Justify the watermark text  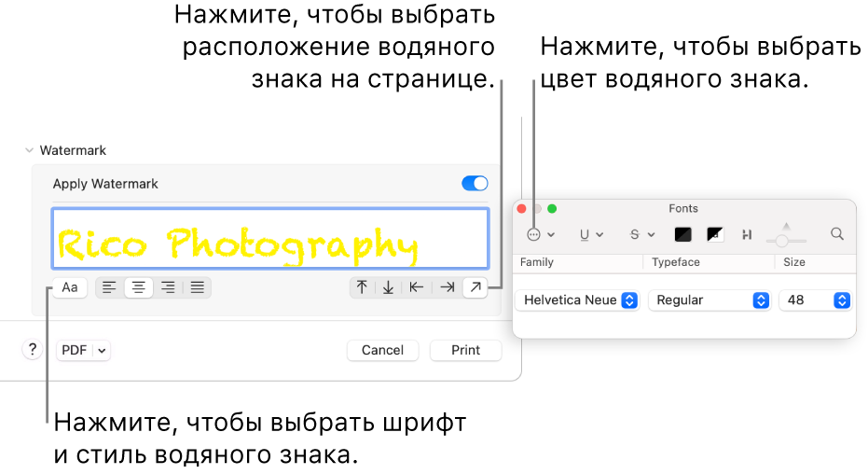click(197, 287)
